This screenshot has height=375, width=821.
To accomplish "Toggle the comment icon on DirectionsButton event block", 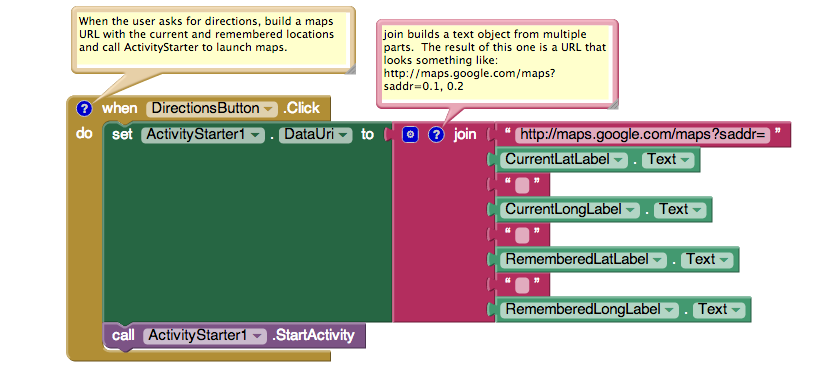I will [84, 109].
